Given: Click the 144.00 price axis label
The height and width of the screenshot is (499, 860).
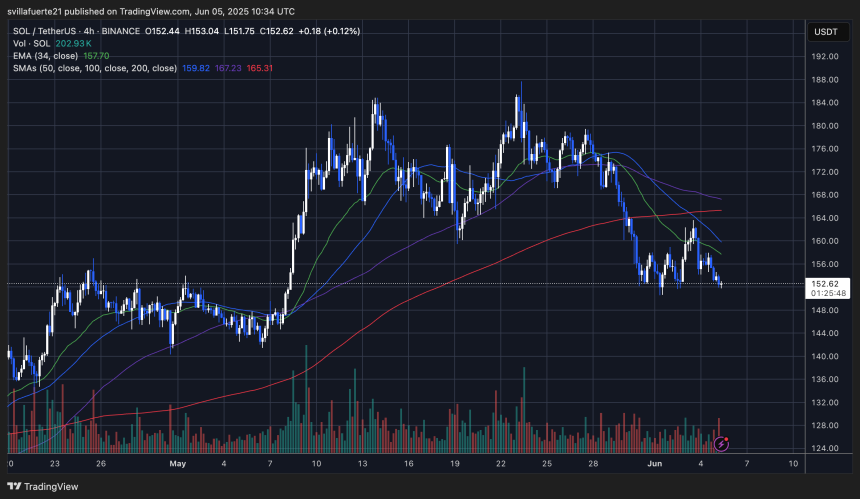Looking at the screenshot, I should pos(825,332).
